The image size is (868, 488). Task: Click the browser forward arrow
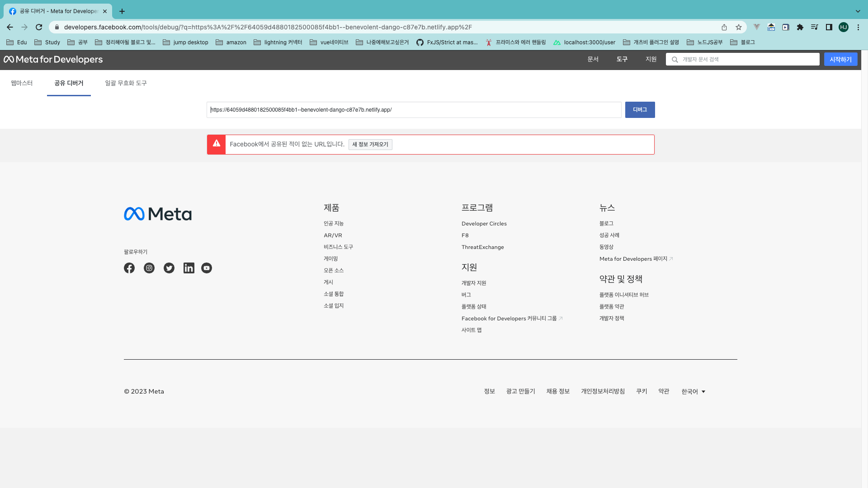pos(24,27)
